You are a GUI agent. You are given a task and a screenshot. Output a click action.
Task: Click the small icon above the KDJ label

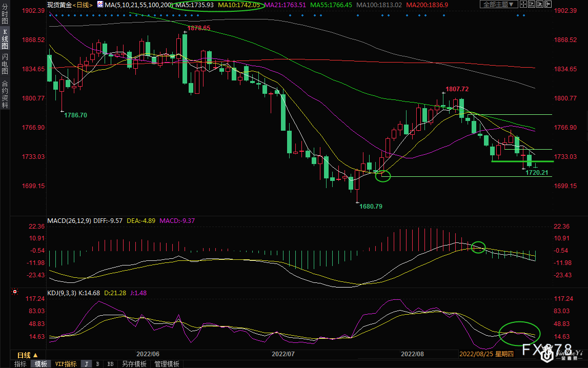[x=14, y=292]
